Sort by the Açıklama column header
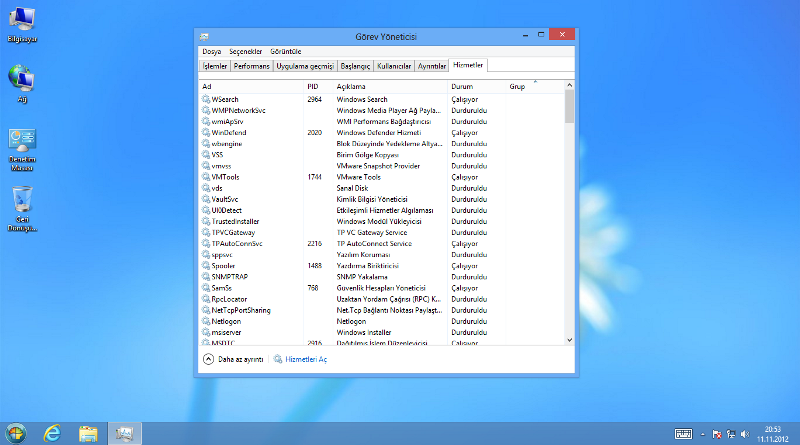Screen dimensions: 800x445 pos(390,86)
